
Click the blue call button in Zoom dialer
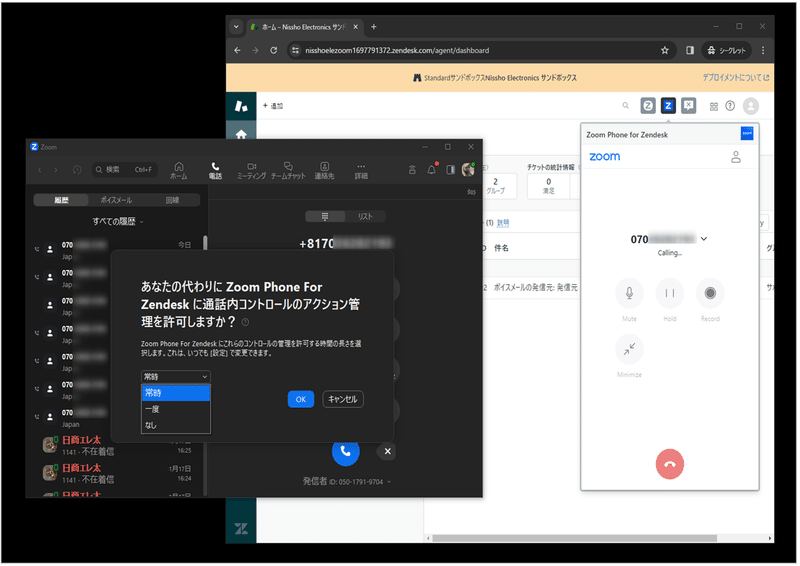coord(346,453)
